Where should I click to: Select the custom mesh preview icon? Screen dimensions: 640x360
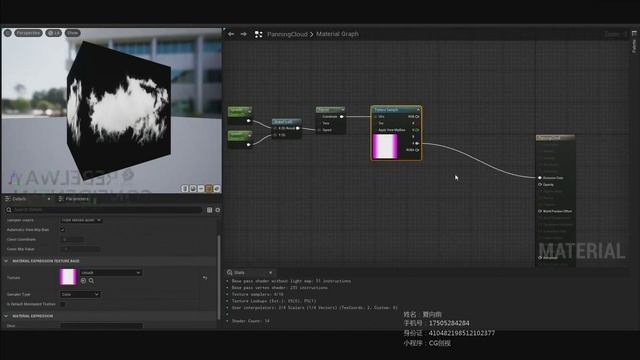[x=217, y=189]
